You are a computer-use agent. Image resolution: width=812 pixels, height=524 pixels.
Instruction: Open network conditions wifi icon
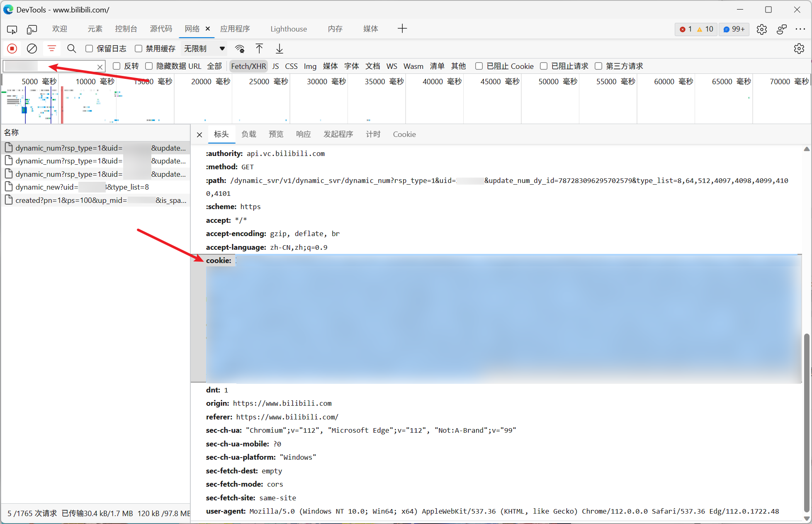[x=240, y=49]
